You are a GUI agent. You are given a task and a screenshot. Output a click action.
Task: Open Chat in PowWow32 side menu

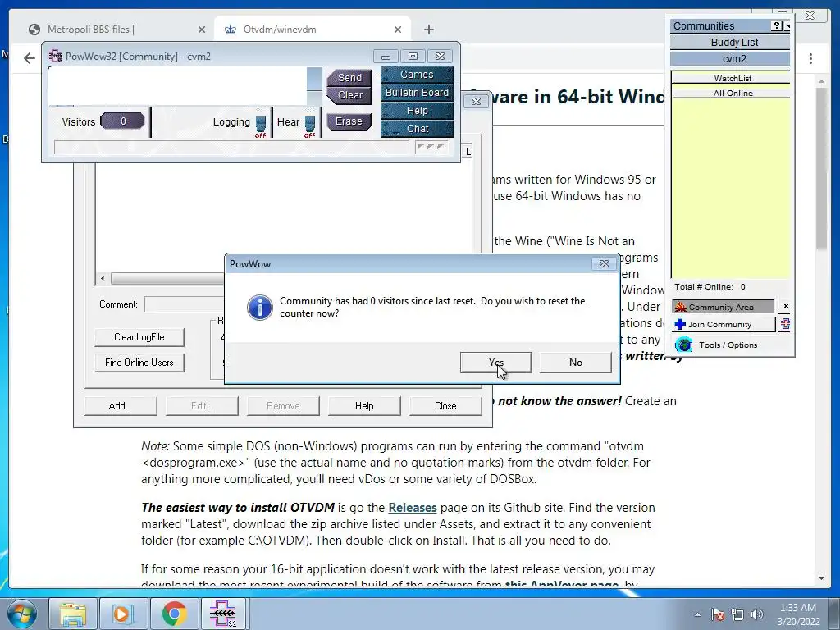click(417, 129)
